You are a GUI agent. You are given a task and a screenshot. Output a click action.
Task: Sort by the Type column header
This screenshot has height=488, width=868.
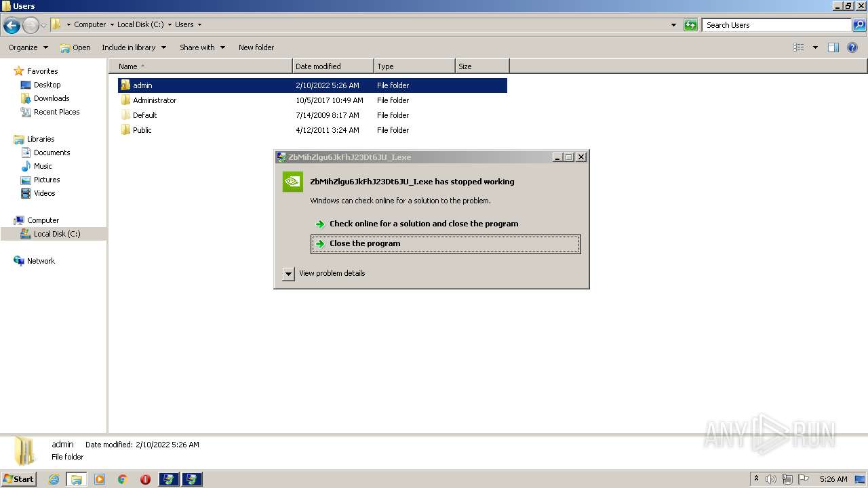pyautogui.click(x=414, y=66)
